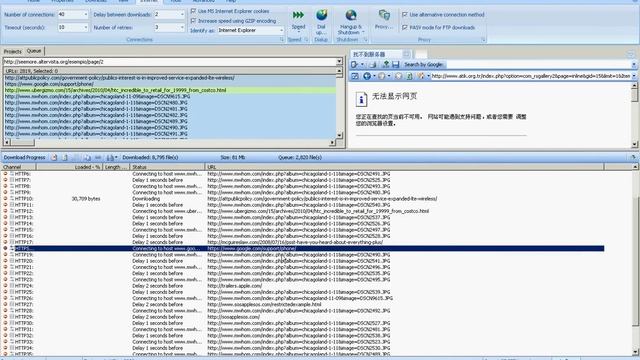640x360 pixels.
Task: Select the attpublicpolicy.com URL in queue list
Action: point(170,78)
